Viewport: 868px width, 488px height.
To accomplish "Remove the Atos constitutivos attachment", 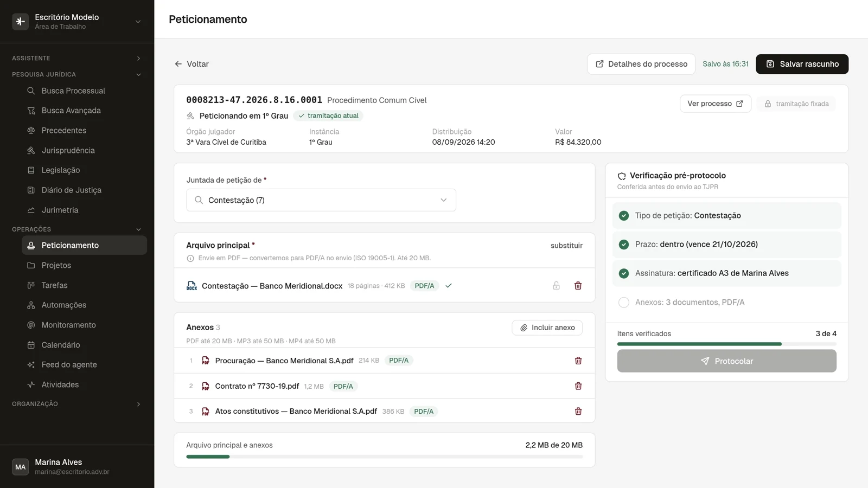I will click(578, 412).
